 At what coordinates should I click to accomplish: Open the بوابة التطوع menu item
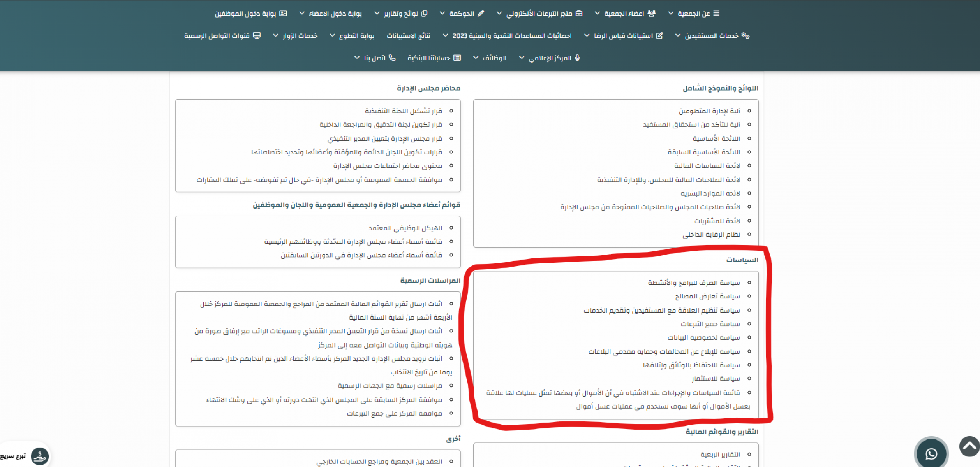(x=356, y=35)
